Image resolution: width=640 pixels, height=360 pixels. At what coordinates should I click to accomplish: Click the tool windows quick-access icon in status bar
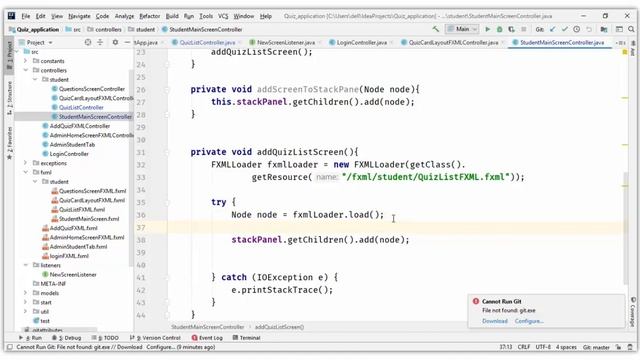pos(9,347)
